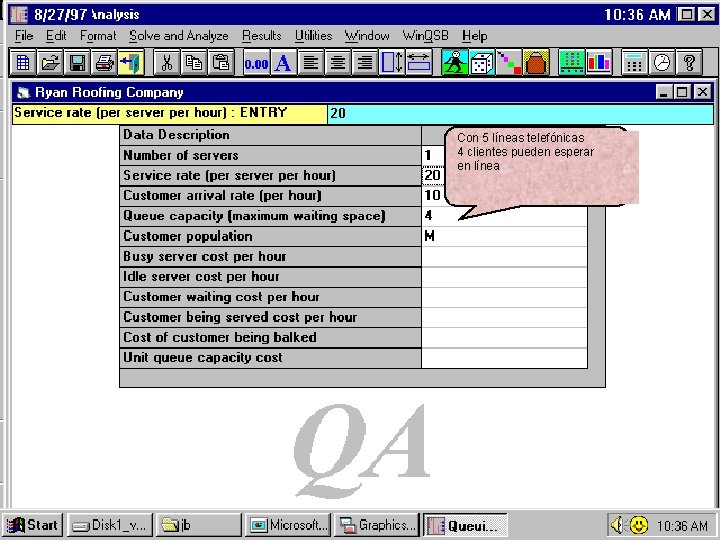Image resolution: width=720 pixels, height=540 pixels.
Task: Align text left in toolbar
Action: [x=311, y=62]
